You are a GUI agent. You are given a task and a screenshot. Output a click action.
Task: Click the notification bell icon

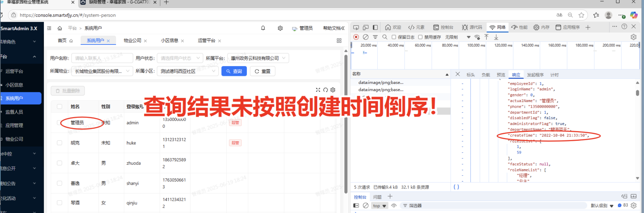[x=263, y=28]
